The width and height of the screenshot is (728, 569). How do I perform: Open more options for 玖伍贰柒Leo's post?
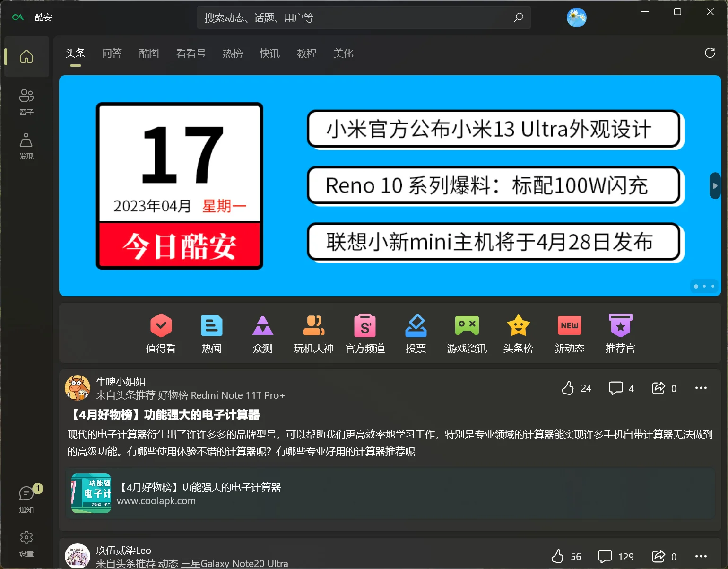pos(701,556)
